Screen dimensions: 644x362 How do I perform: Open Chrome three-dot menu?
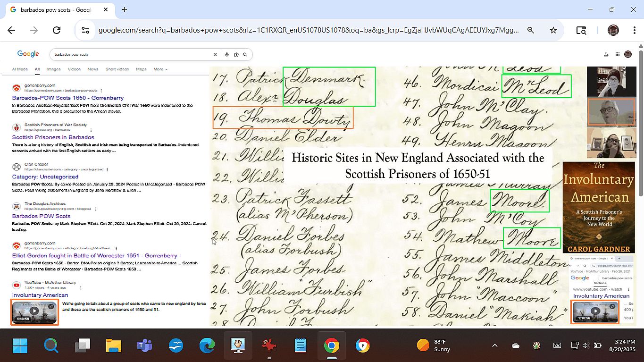[635, 30]
